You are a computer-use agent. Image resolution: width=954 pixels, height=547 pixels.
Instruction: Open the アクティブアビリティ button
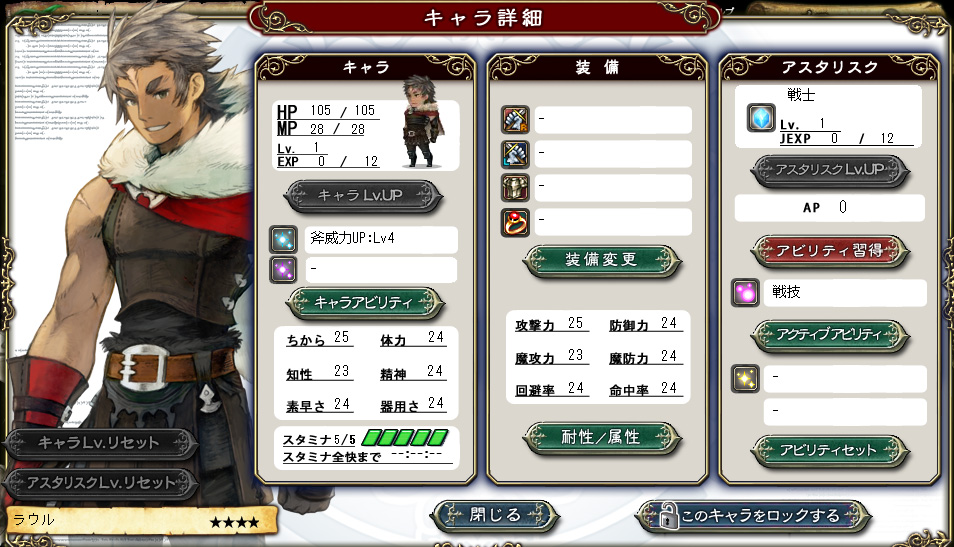pos(830,334)
